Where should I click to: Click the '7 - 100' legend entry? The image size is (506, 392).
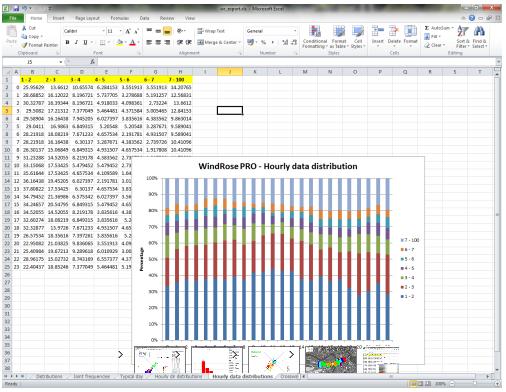(410, 240)
